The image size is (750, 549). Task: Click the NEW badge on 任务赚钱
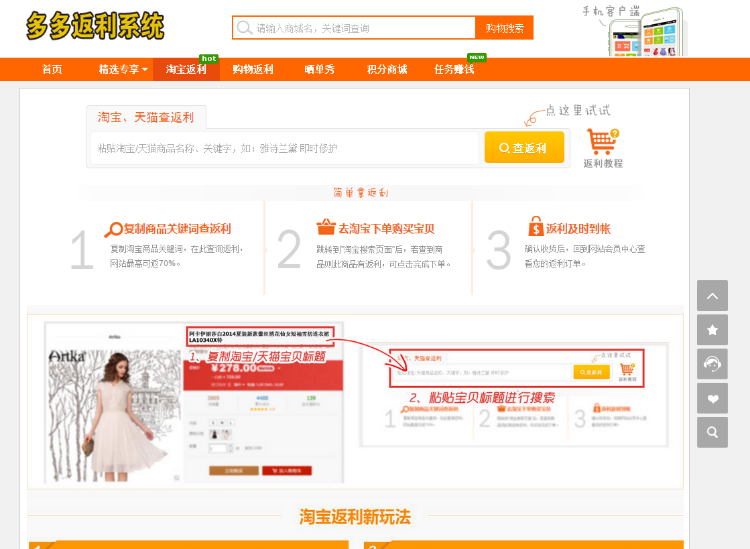[x=476, y=57]
